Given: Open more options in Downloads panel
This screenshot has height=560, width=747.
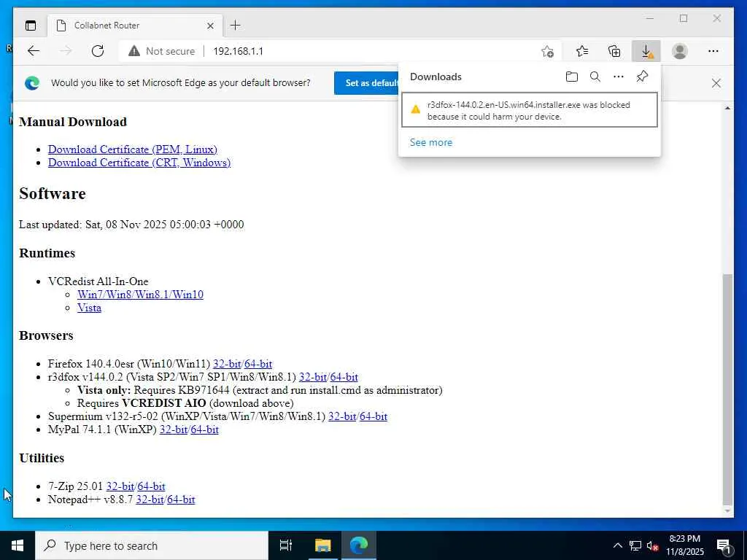Looking at the screenshot, I should [x=619, y=77].
